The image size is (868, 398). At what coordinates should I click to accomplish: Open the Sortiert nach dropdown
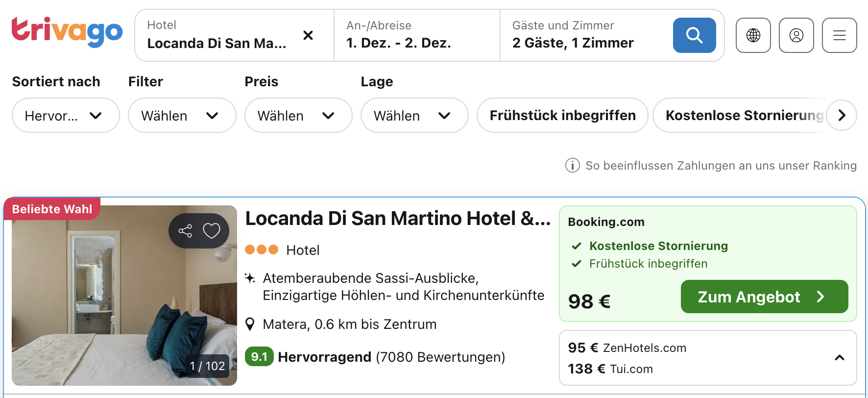pyautogui.click(x=66, y=116)
